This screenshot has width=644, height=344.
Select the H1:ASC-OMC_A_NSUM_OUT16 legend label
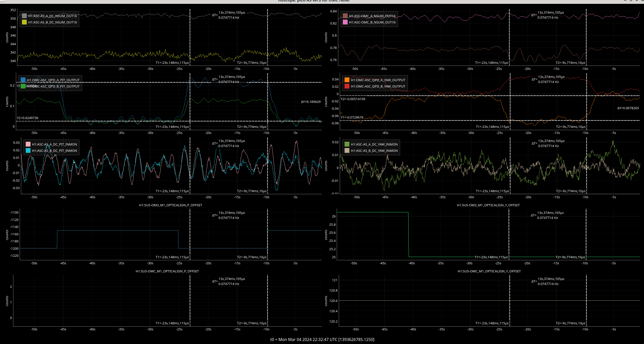pos(372,16)
